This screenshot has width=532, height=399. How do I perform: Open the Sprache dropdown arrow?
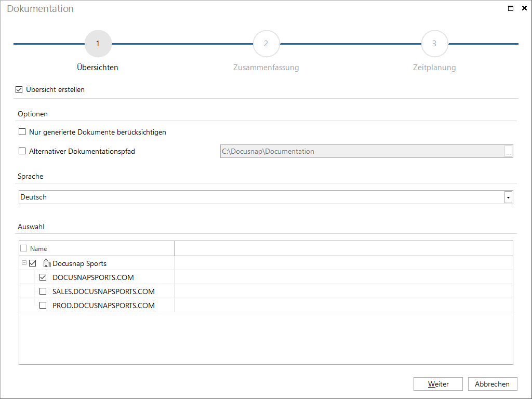click(508, 197)
